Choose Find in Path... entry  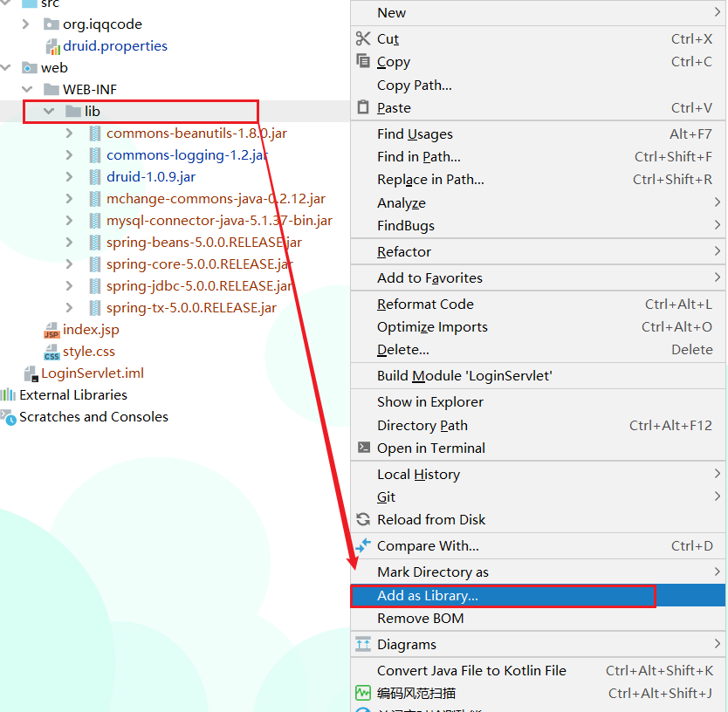538,157
